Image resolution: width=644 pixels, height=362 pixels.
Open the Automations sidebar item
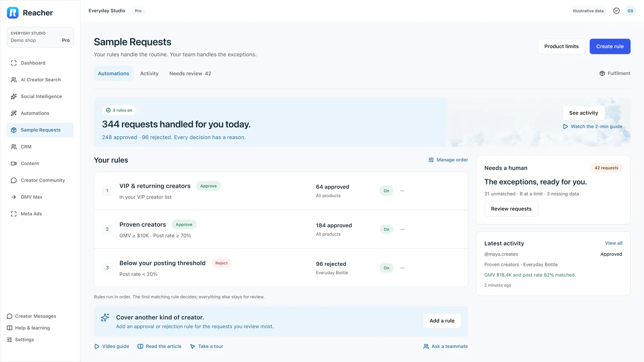click(40, 113)
